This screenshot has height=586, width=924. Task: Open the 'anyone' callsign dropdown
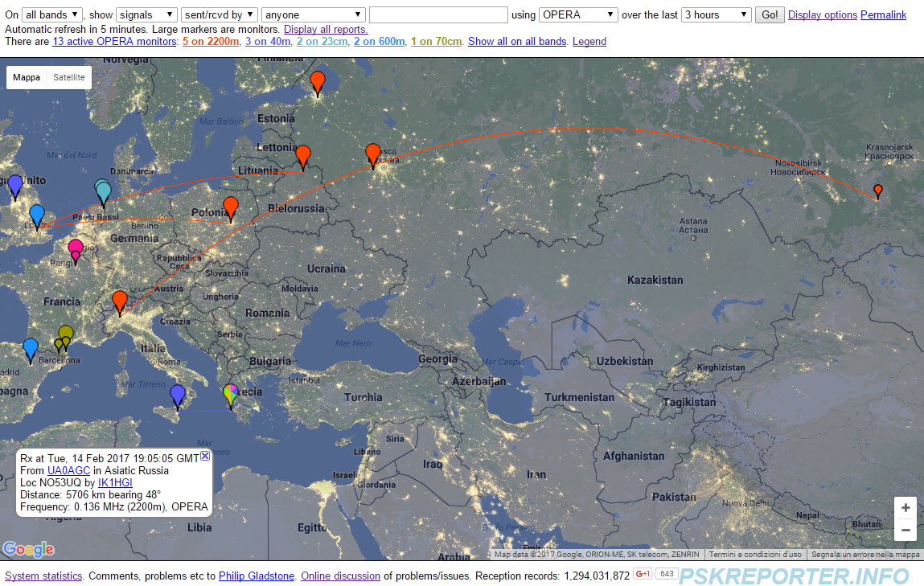point(313,14)
